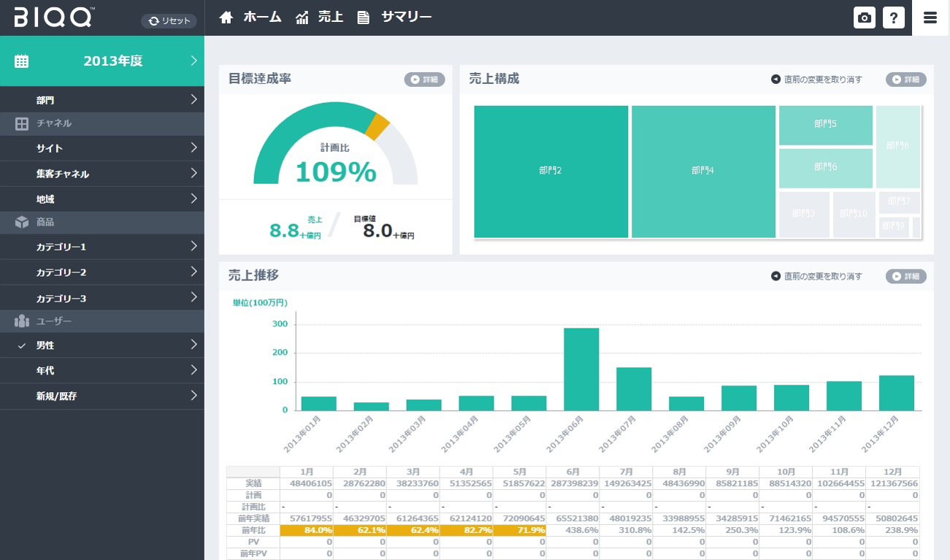Click the 250.3% 前年比 cell
The image size is (950, 560).
[x=732, y=530]
